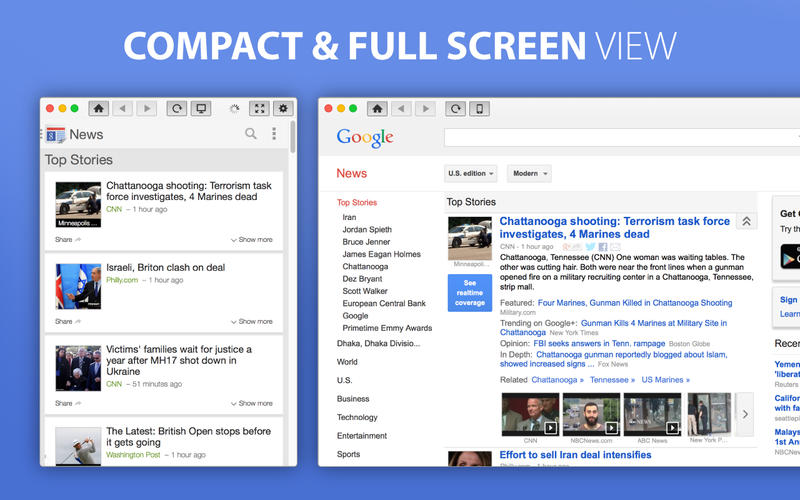The width and height of the screenshot is (800, 500).
Task: Click the compact window vertical scrollbar
Action: click(x=292, y=137)
